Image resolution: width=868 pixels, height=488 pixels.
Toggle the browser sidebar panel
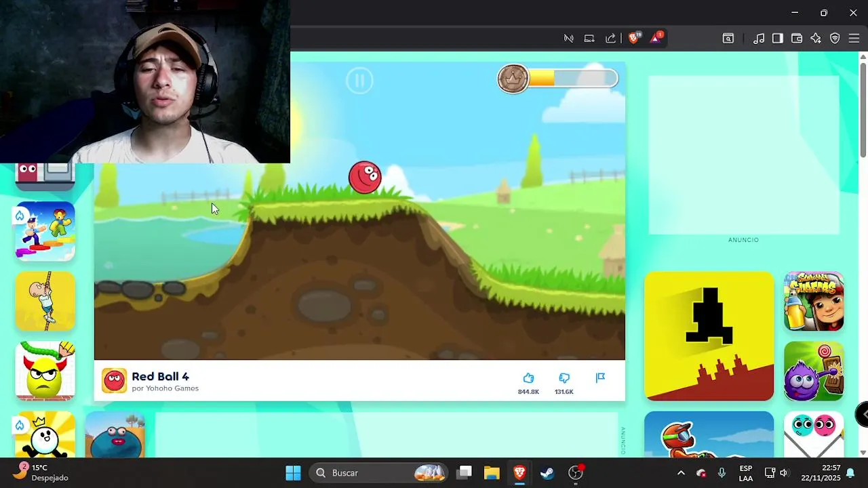coord(778,39)
